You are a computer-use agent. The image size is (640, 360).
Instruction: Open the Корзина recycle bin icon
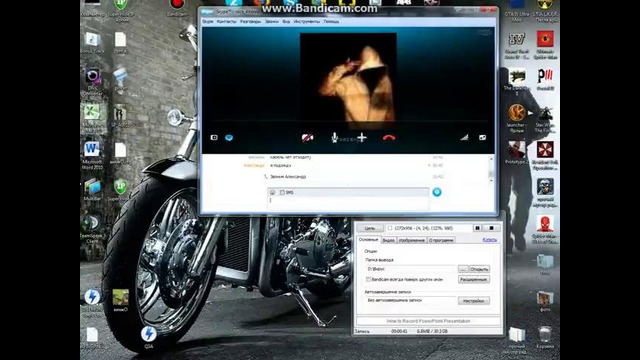click(545, 337)
